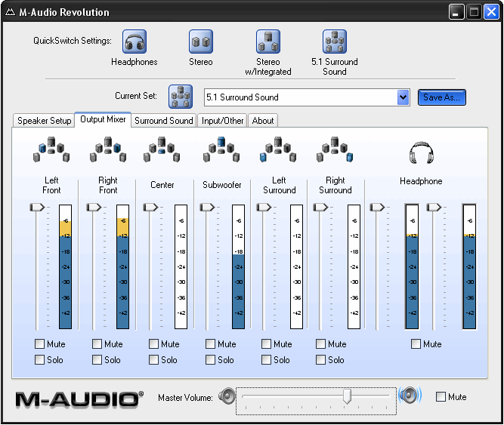Click the Right Surround speaker layout icon

coord(335,149)
